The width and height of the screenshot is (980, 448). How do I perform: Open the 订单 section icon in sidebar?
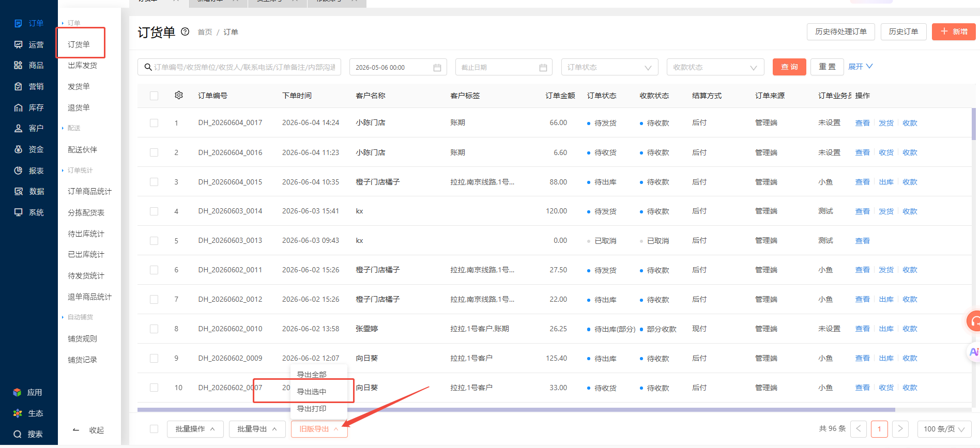(x=18, y=23)
